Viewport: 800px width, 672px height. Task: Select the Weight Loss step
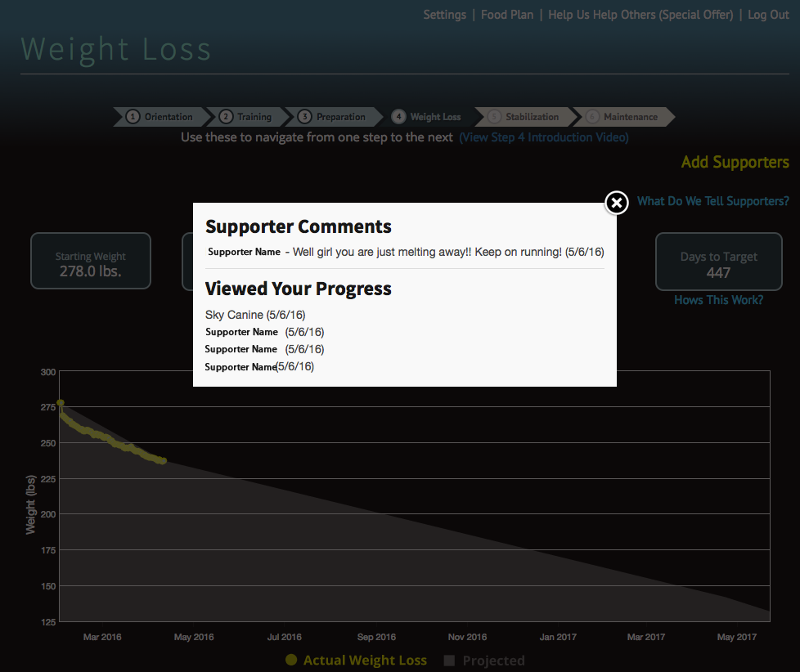click(x=429, y=117)
